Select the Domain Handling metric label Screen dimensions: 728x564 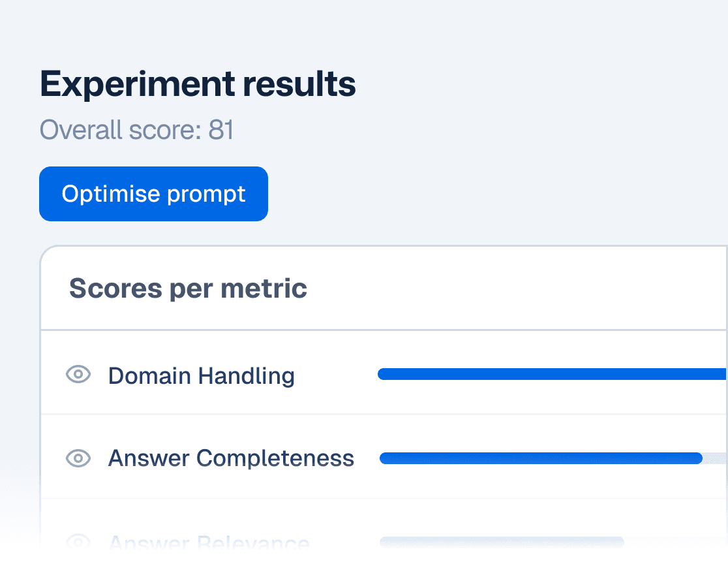pos(201,375)
